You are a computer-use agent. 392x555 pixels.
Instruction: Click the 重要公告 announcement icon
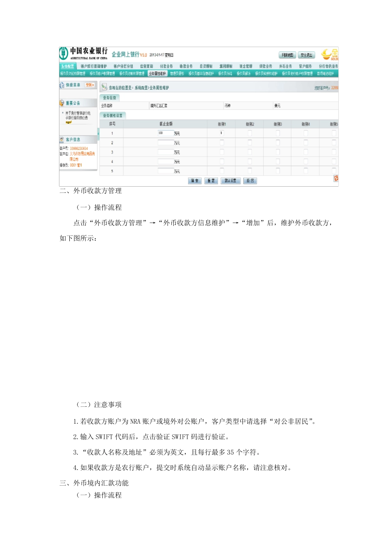click(x=62, y=103)
